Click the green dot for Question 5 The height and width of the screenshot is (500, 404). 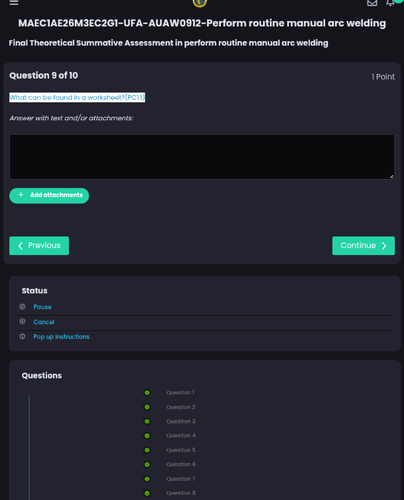click(147, 450)
